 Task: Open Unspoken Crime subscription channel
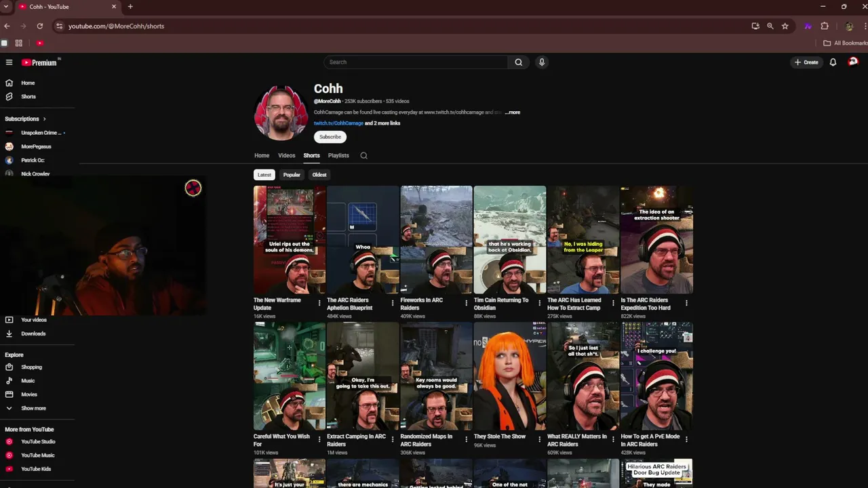pyautogui.click(x=41, y=133)
